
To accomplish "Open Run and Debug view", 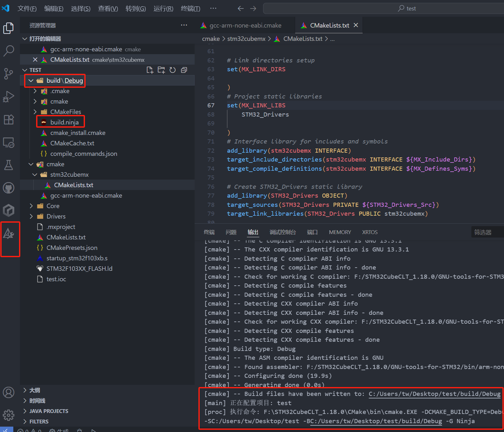I will (x=9, y=97).
